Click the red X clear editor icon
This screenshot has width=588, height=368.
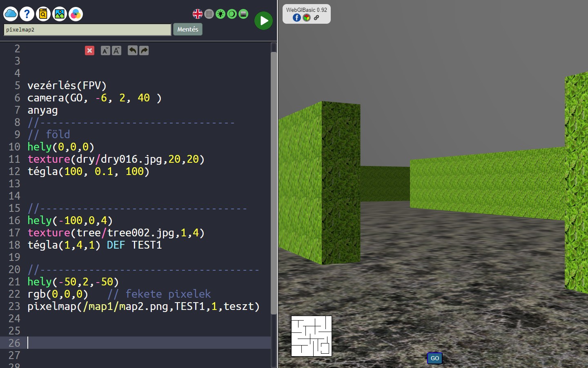[x=90, y=50]
